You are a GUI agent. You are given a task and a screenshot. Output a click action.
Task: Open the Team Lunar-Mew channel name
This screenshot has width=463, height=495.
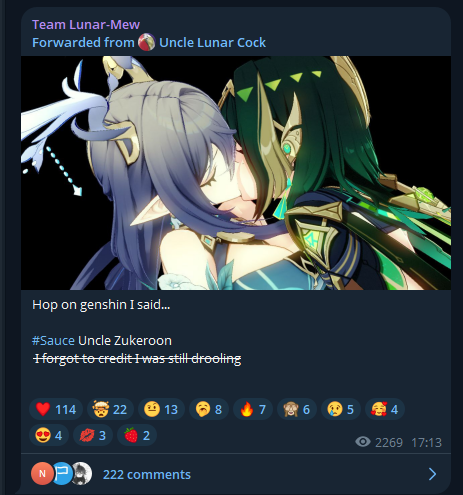86,24
